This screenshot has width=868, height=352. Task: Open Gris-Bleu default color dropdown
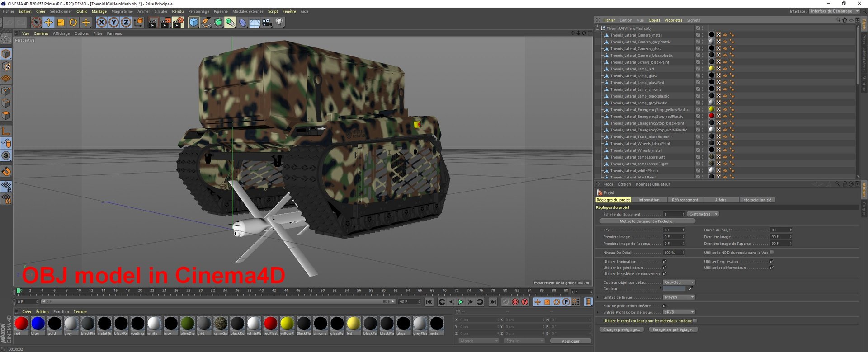pos(679,282)
